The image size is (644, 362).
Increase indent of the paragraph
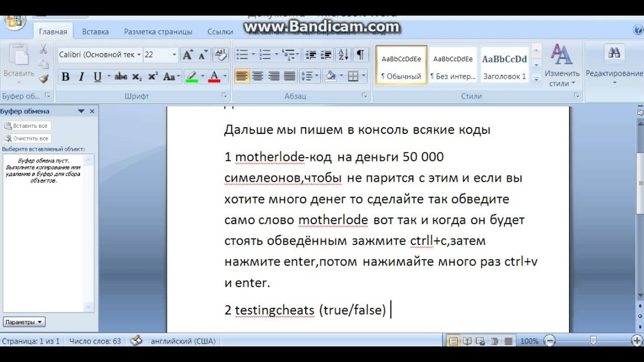tap(326, 55)
